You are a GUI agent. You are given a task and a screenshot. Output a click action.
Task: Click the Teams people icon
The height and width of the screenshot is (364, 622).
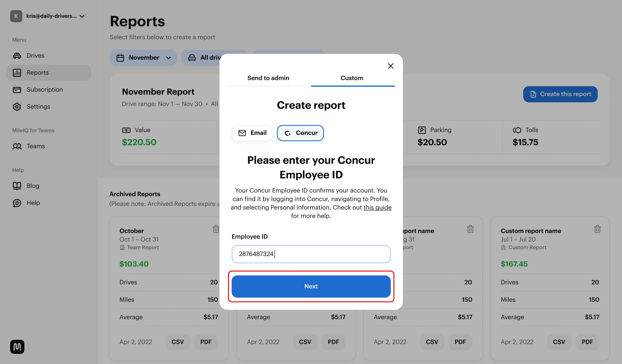pyautogui.click(x=17, y=146)
